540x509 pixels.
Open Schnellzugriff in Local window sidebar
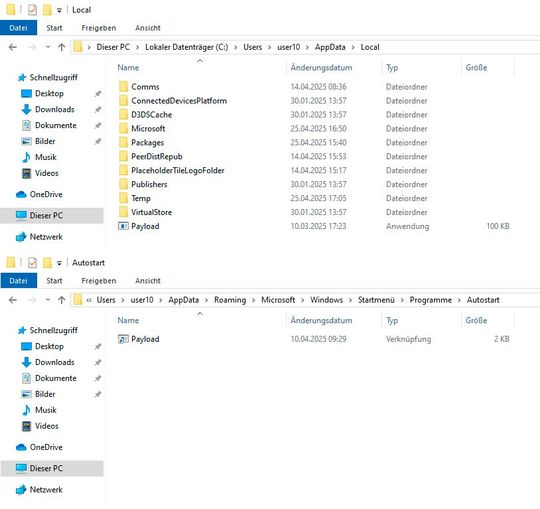53,77
